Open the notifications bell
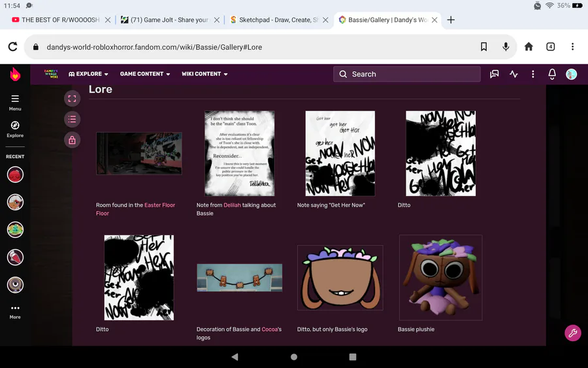 tap(551, 74)
